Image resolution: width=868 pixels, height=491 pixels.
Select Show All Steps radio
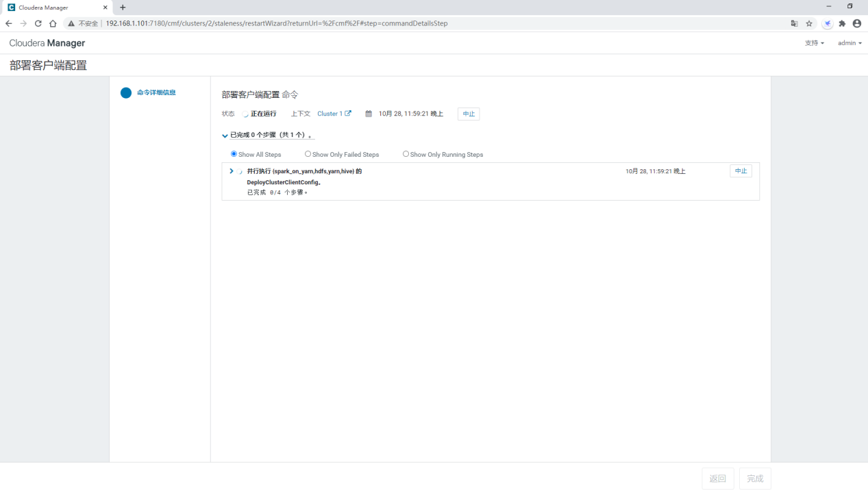pos(234,154)
